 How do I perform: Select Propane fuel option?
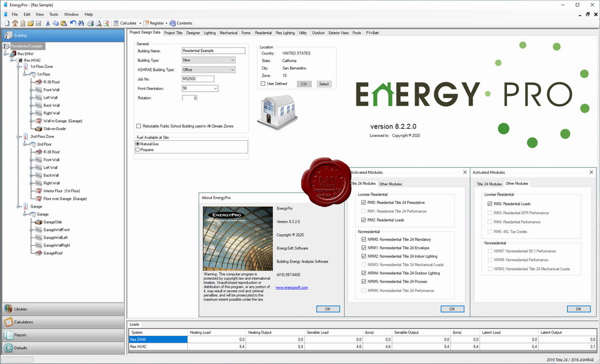[x=138, y=150]
